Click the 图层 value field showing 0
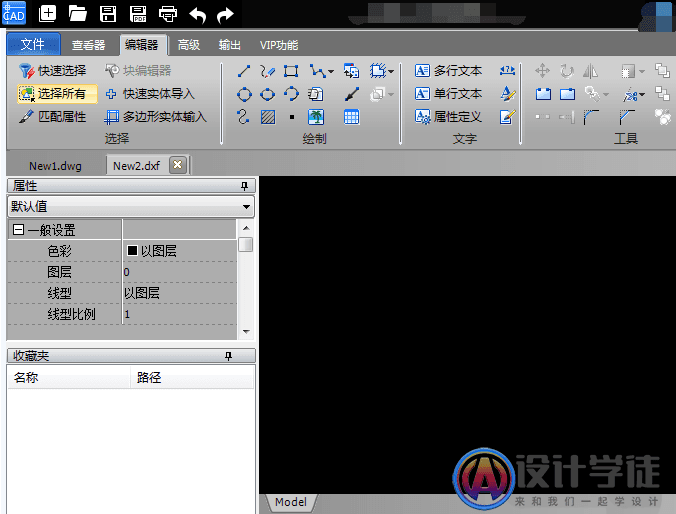 pyautogui.click(x=180, y=272)
